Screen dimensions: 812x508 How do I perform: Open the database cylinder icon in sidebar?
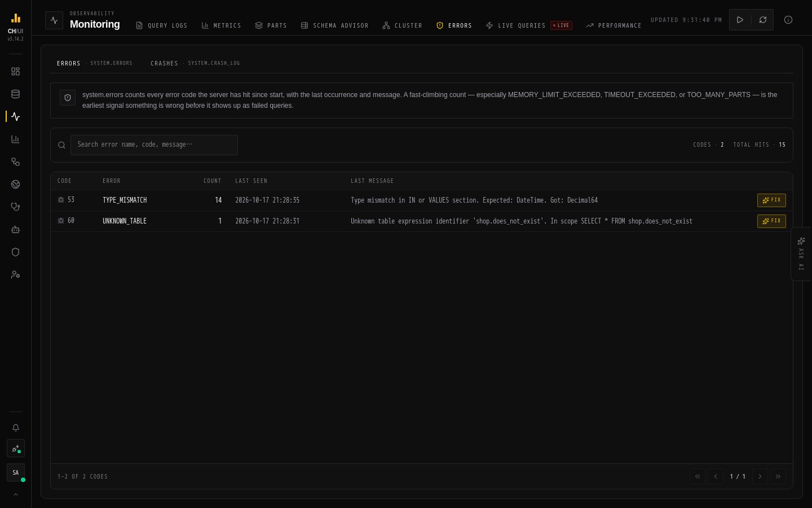point(15,94)
